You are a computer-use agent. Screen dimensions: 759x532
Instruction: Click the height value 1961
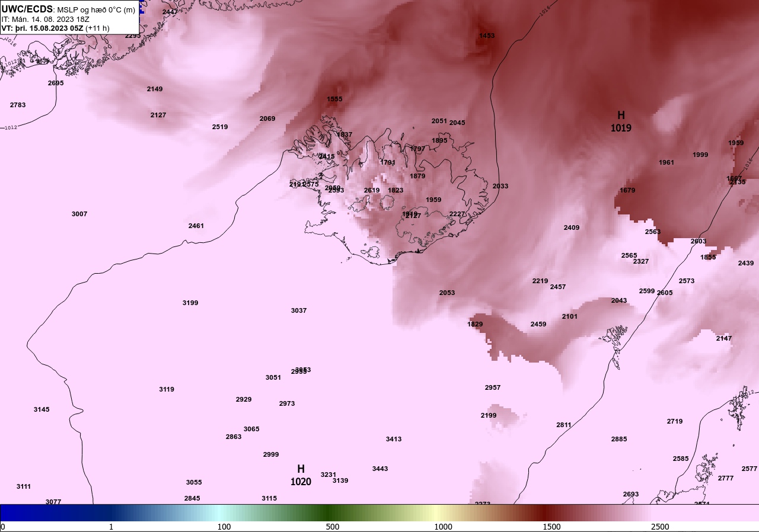pos(666,162)
